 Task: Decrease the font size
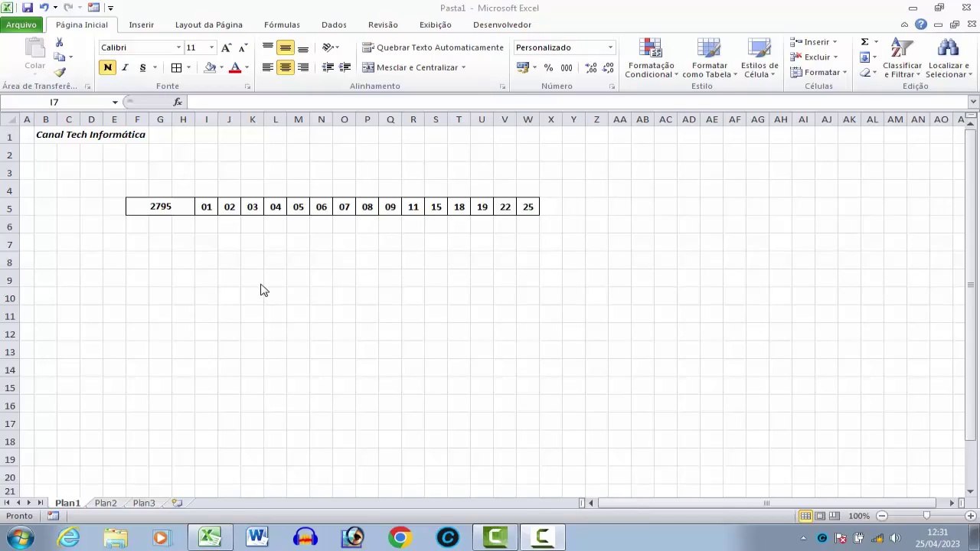(243, 47)
